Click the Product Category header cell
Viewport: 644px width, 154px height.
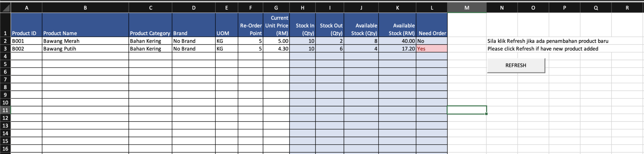150,25
